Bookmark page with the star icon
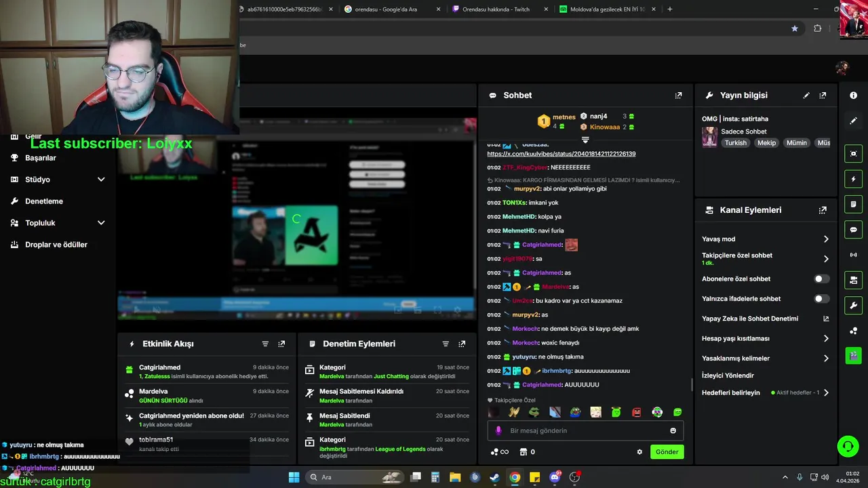The height and width of the screenshot is (488, 868). click(794, 28)
